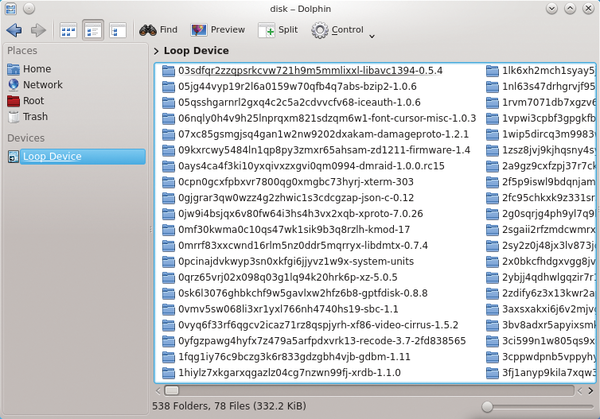Screen dimensions: 600x419
Task: Toggle Preview in the toolbar
Action: (x=217, y=30)
